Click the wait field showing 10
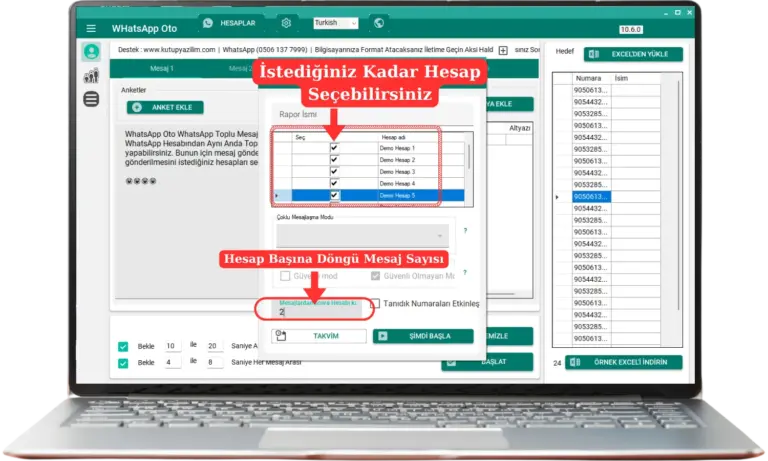Image resolution: width=768 pixels, height=461 pixels. [172, 346]
